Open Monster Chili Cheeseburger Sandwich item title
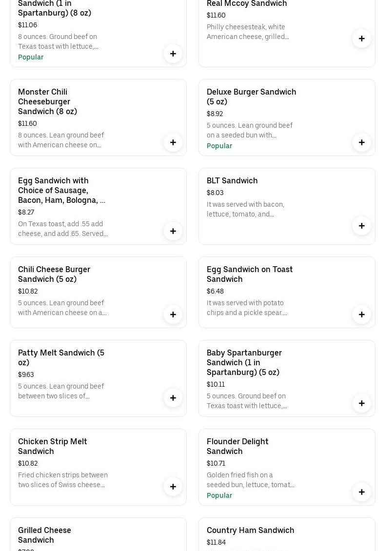Image resolution: width=392 pixels, height=551 pixels. [48, 101]
